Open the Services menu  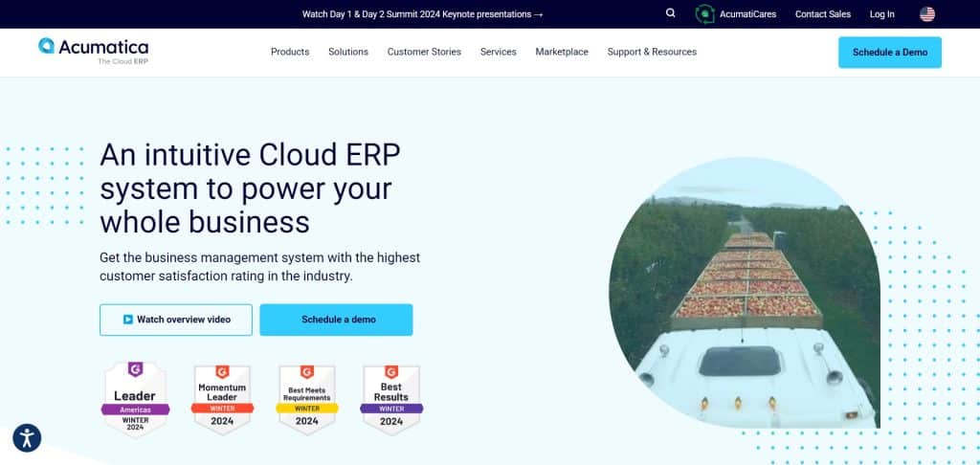pos(498,52)
